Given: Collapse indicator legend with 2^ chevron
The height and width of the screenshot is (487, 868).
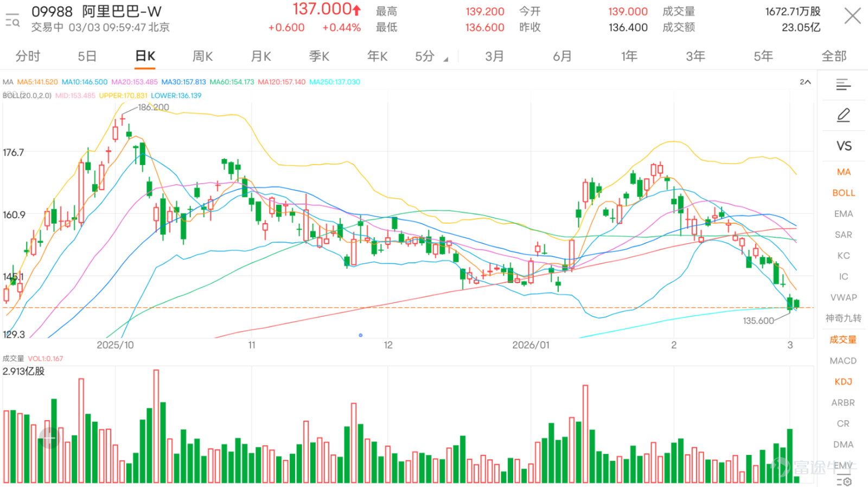Looking at the screenshot, I should 805,82.
